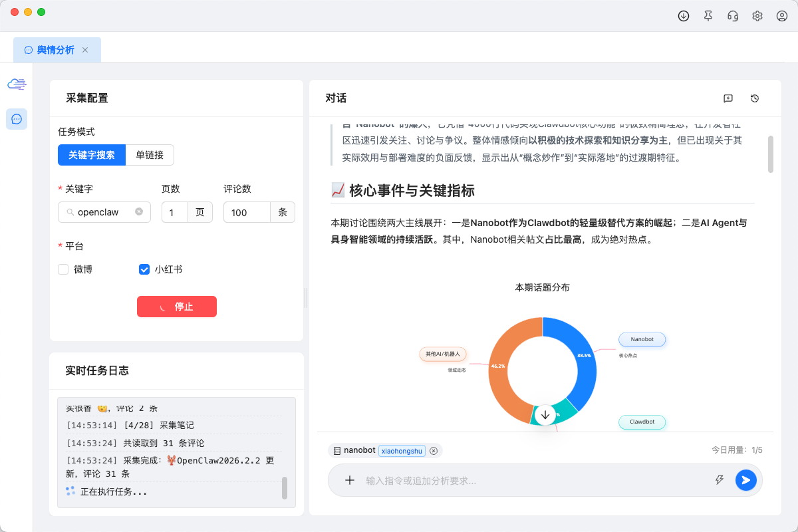Click 今日用量: 1/5 usage text
This screenshot has width=798, height=532.
pyautogui.click(x=737, y=450)
